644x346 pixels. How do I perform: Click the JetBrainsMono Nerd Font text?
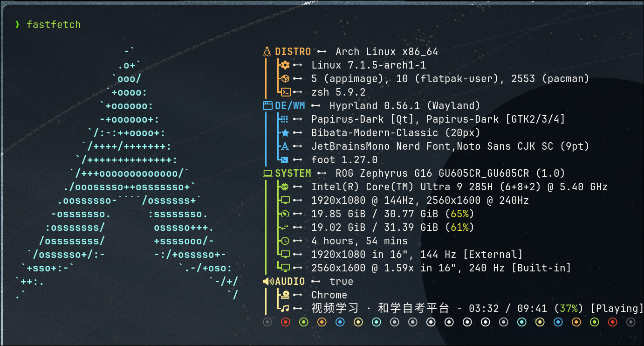(x=381, y=146)
